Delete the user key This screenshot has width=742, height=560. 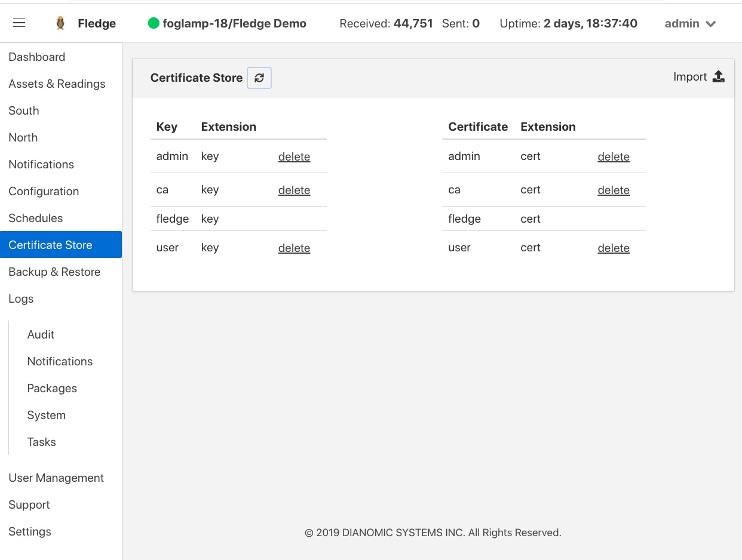[x=294, y=248]
